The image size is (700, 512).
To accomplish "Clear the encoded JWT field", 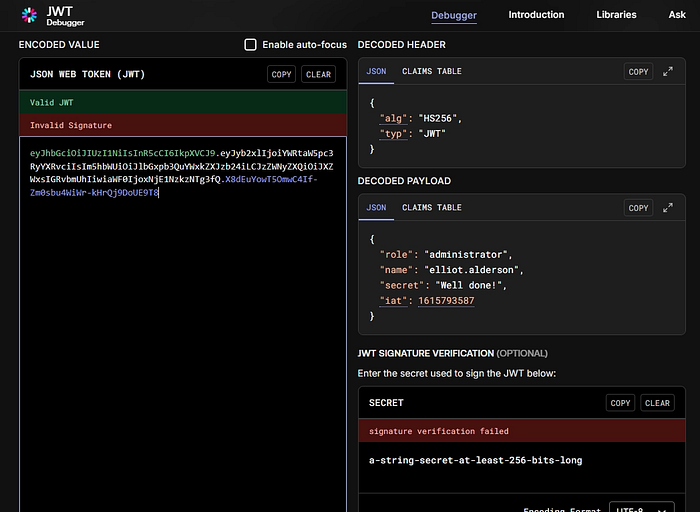I will click(x=318, y=75).
